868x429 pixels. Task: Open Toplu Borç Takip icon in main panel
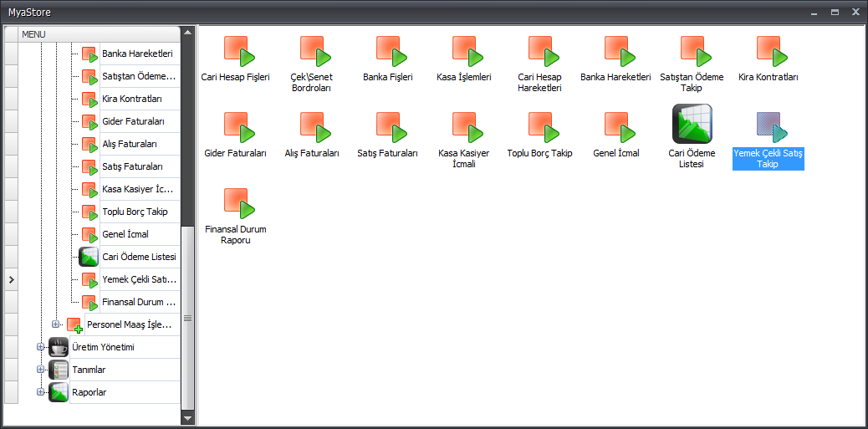tap(544, 127)
